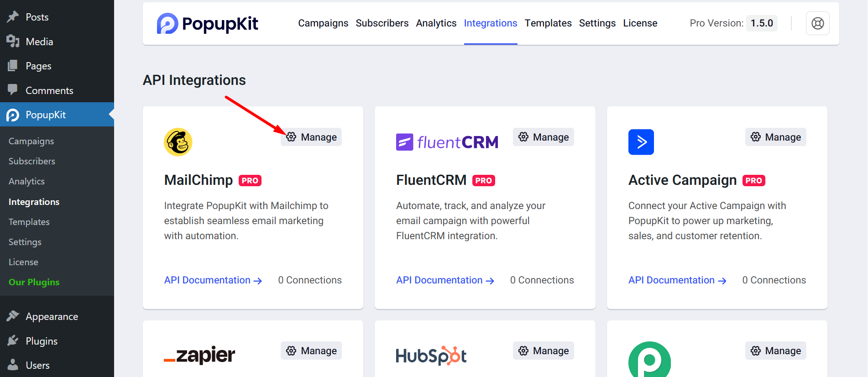Open Campaigns submenu item in sidebar

31,141
